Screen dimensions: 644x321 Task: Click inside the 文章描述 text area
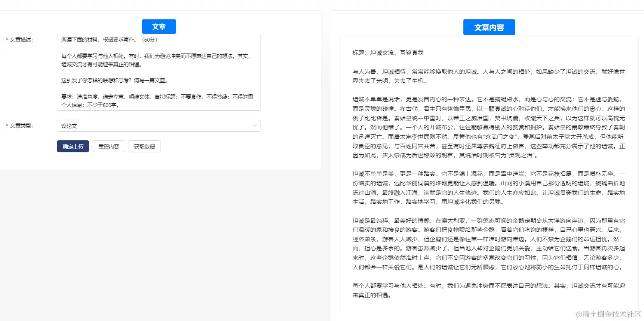158,72
